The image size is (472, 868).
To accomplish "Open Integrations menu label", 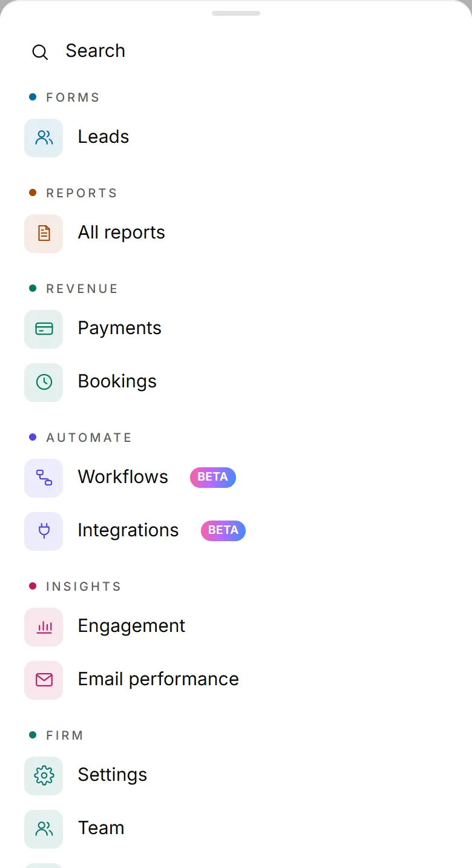I will (x=128, y=530).
